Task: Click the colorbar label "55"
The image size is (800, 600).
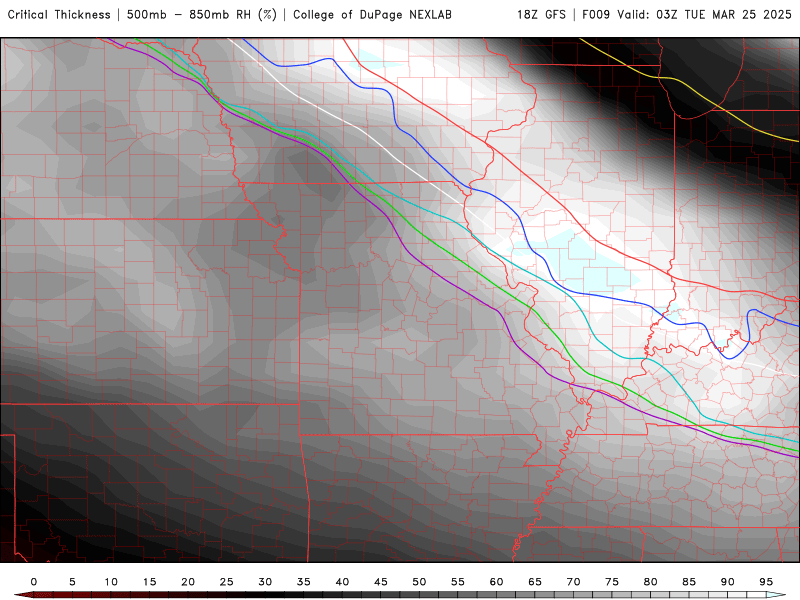Action: [x=458, y=582]
